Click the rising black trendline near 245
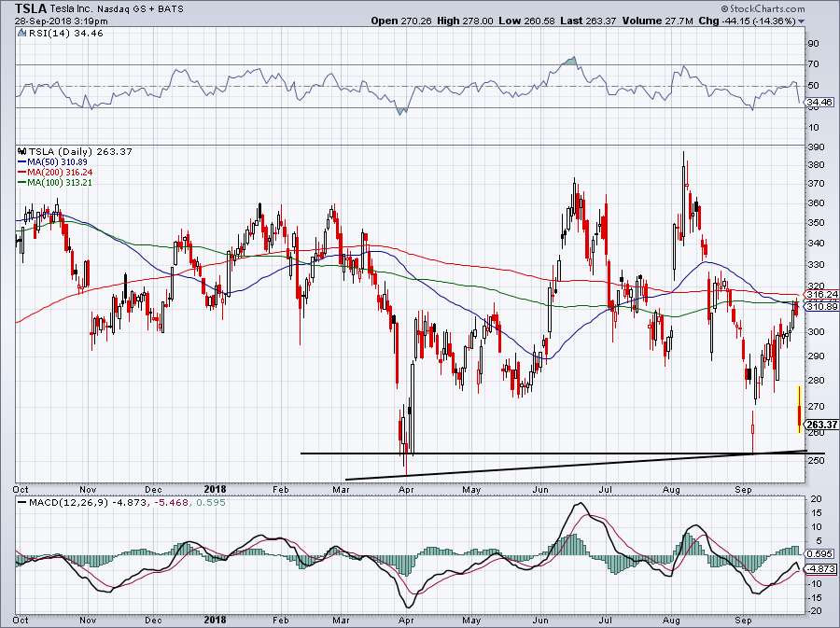840x628 pixels. (576, 465)
